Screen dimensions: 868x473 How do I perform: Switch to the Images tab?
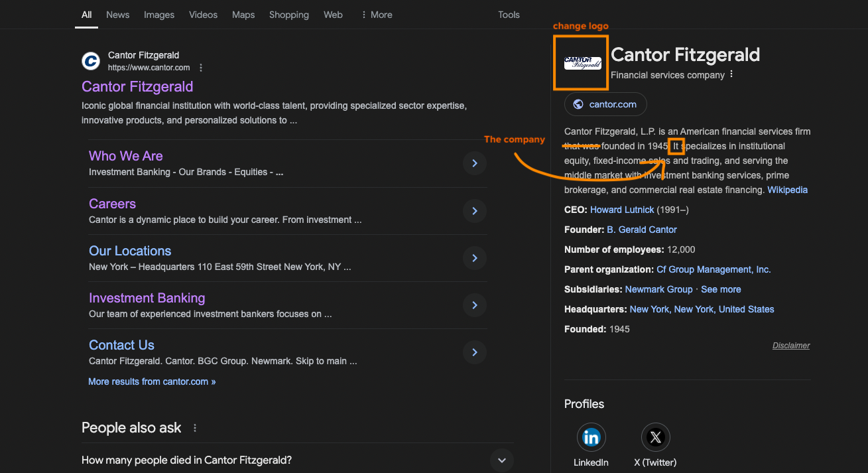click(159, 15)
